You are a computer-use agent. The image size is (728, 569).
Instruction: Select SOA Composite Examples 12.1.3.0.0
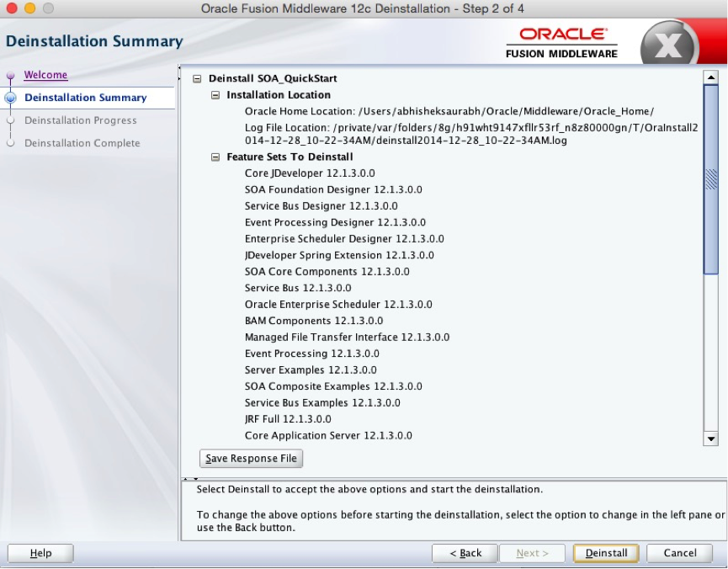(333, 386)
